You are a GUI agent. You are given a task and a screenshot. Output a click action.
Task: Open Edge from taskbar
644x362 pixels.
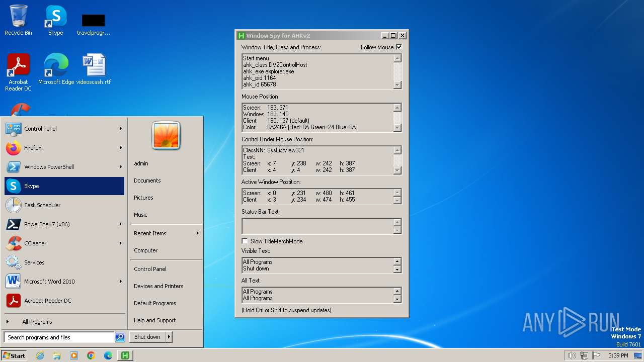[x=108, y=355]
